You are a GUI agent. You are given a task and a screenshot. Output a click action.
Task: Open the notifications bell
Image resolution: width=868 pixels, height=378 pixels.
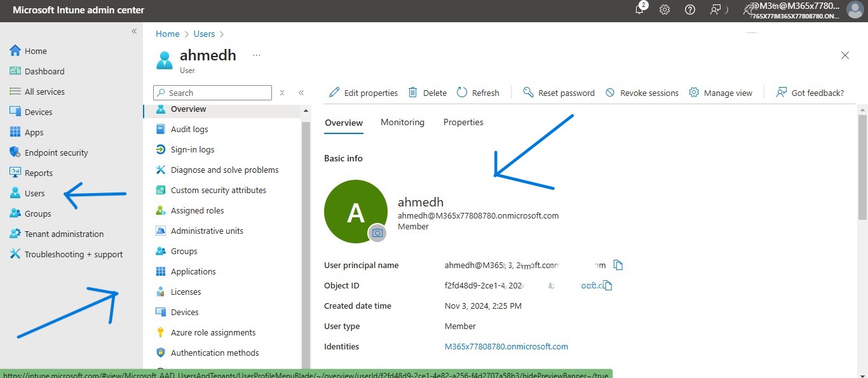[x=639, y=10]
